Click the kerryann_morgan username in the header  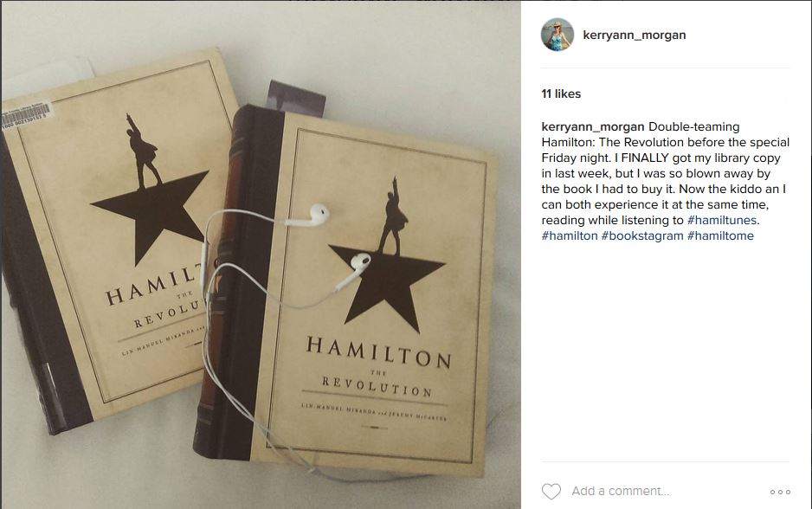click(x=635, y=35)
